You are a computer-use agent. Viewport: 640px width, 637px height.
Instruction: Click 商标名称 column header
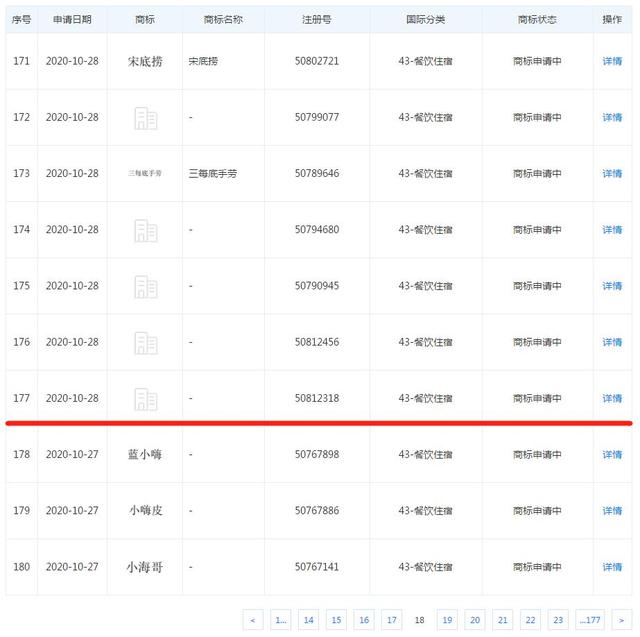(x=223, y=20)
